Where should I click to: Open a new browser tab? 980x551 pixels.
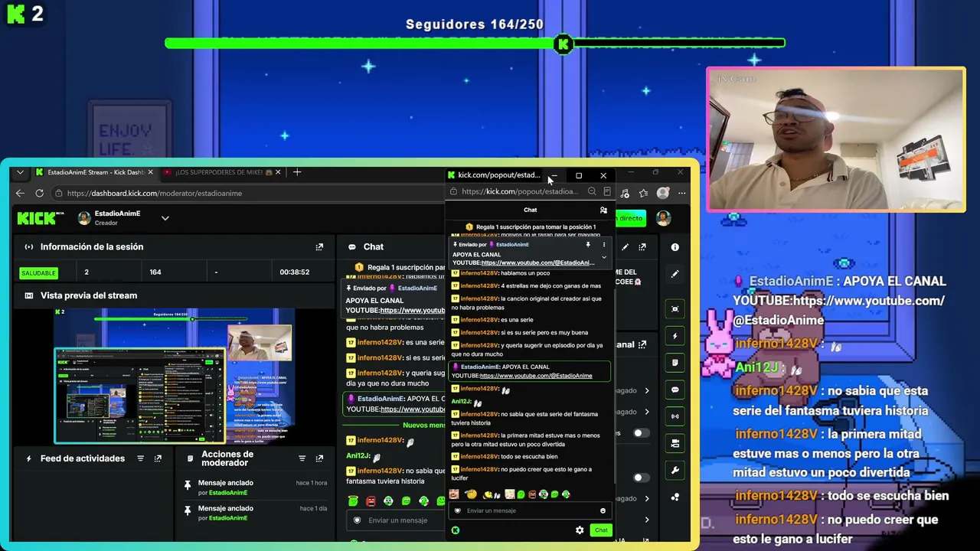(x=297, y=172)
